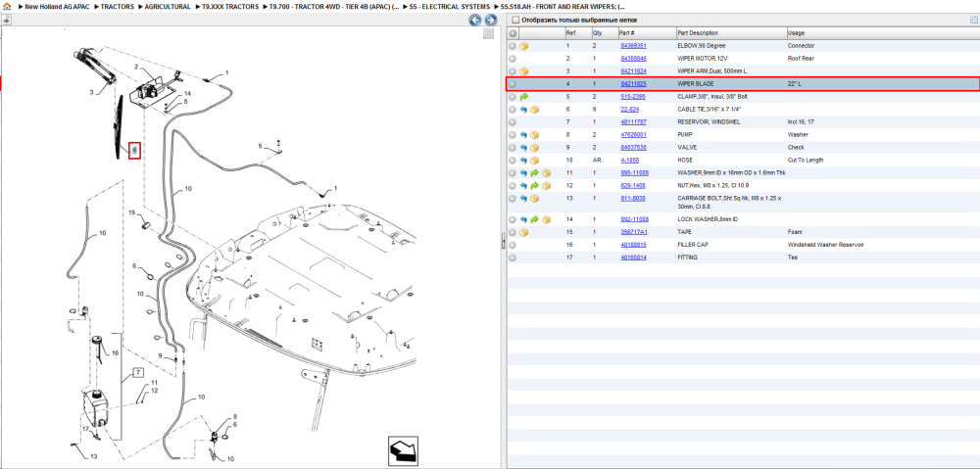Click the round select icon for WIPER BLADE row

[x=513, y=83]
